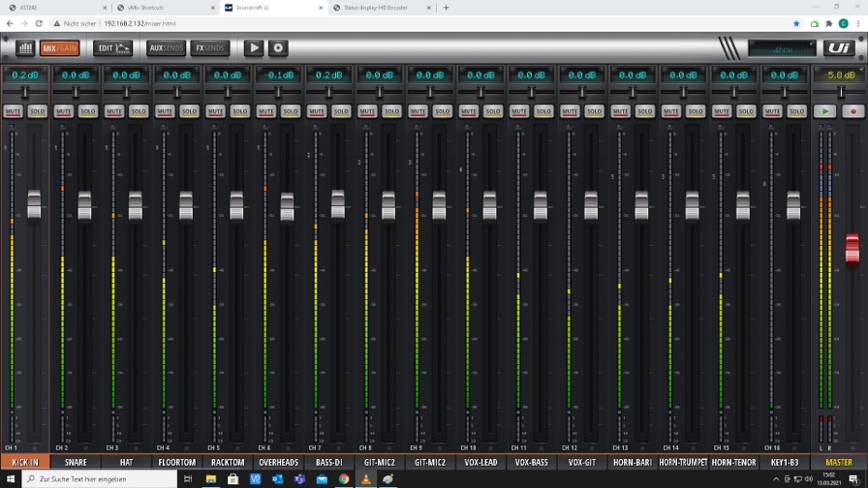Viewport: 868px width, 488px height.
Task: Solo the KICK IN channel
Action: (x=37, y=111)
